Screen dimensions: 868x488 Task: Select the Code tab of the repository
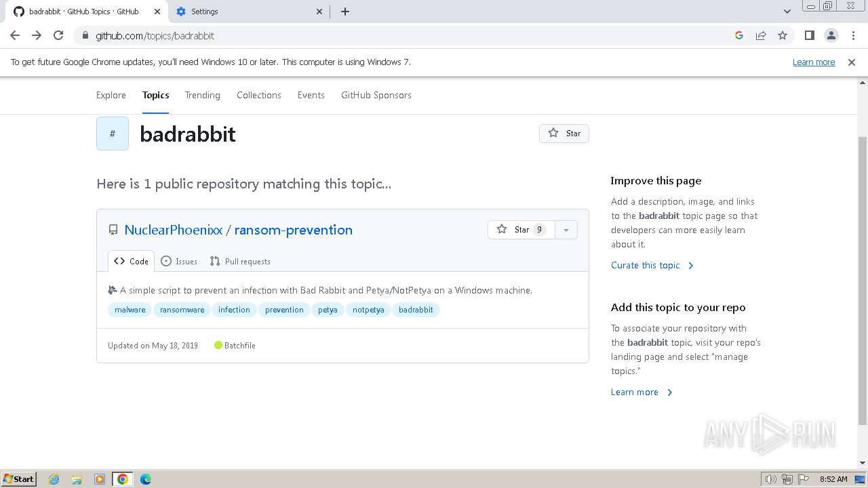point(132,261)
